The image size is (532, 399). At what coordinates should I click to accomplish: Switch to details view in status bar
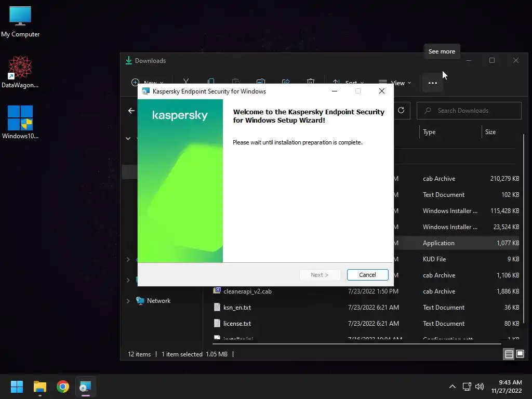point(509,354)
